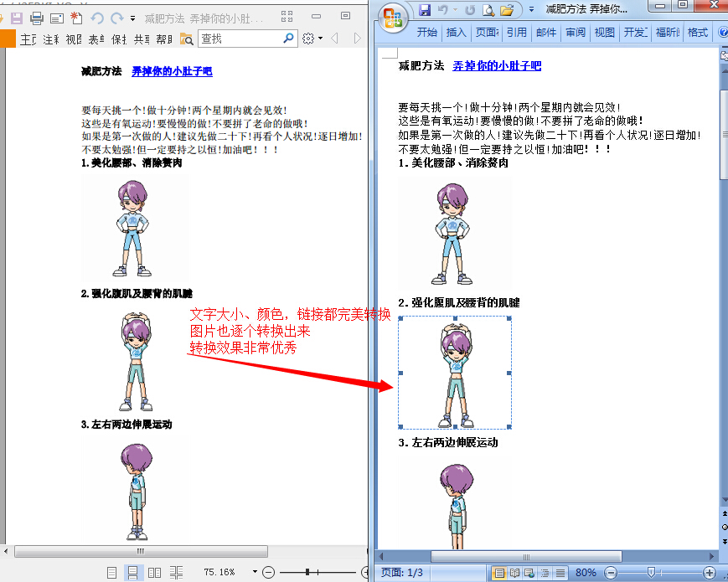Open the 保护 tab in the PDF reader
The image size is (728, 582).
click(119, 39)
